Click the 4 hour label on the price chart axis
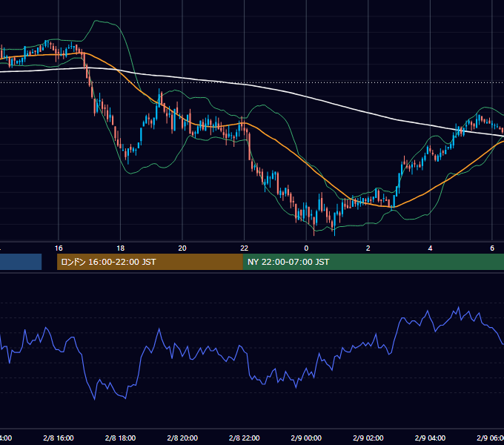The height and width of the screenshot is (445, 504). [430, 248]
